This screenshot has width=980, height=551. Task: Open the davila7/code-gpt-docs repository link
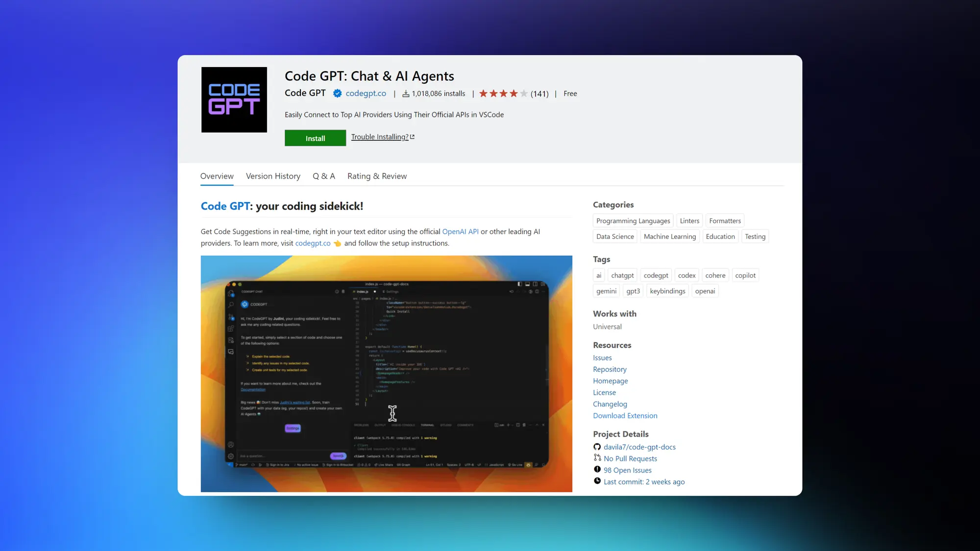pos(639,447)
